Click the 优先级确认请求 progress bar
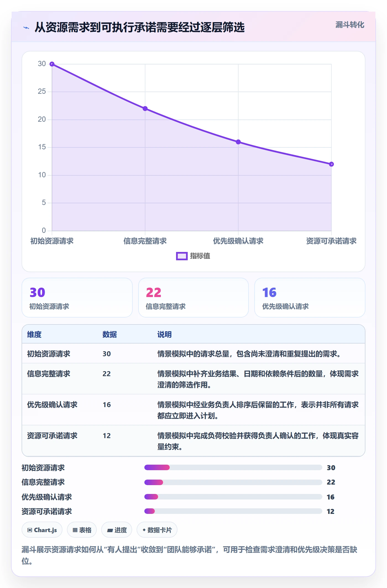 [233, 497]
